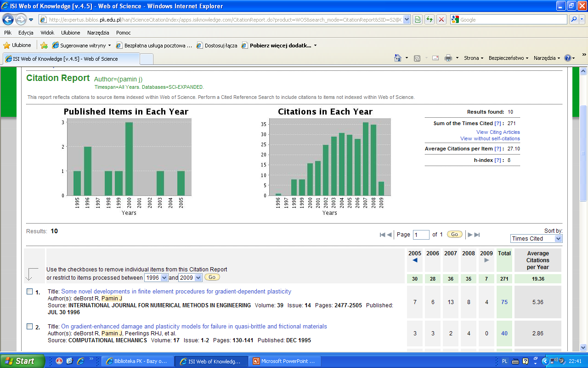Screen dimensions: 588x368
Task: Select the ISI Web of Knowledge browser tab
Action: 71,59
